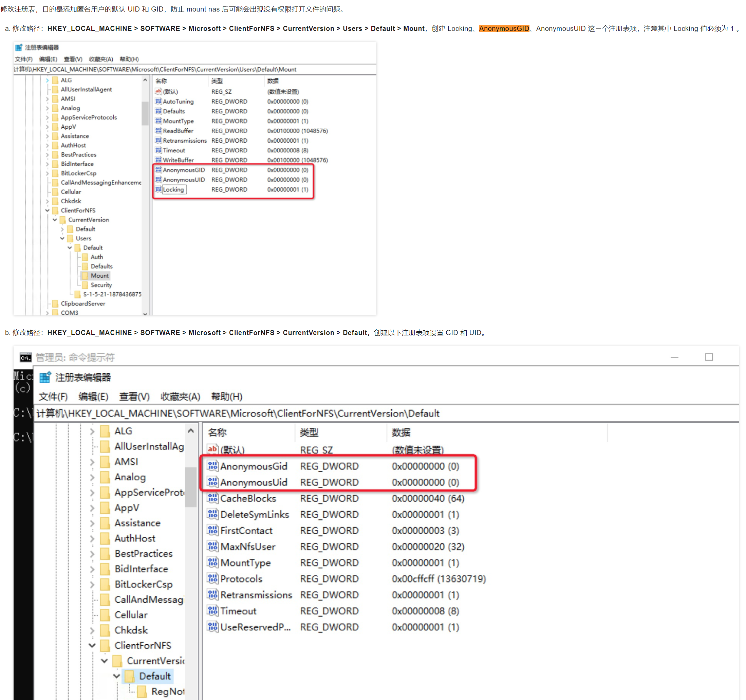
Task: Collapse the Default node in lower tree
Action: click(x=117, y=676)
